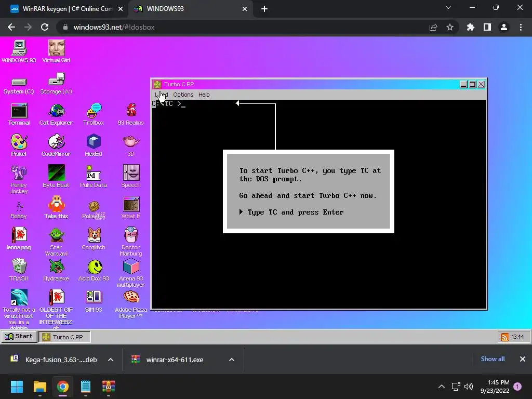
Task: Close the downloads bar
Action: [x=523, y=359]
